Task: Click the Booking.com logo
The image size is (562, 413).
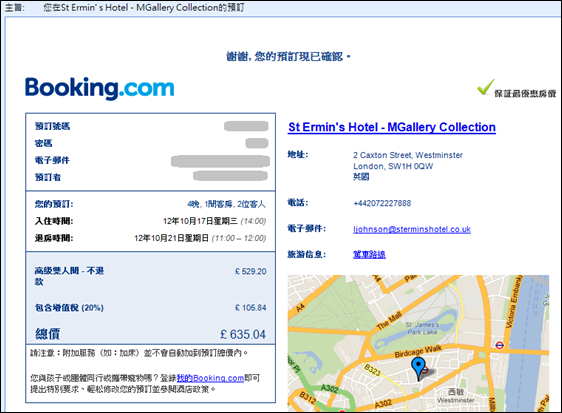Action: click(99, 88)
